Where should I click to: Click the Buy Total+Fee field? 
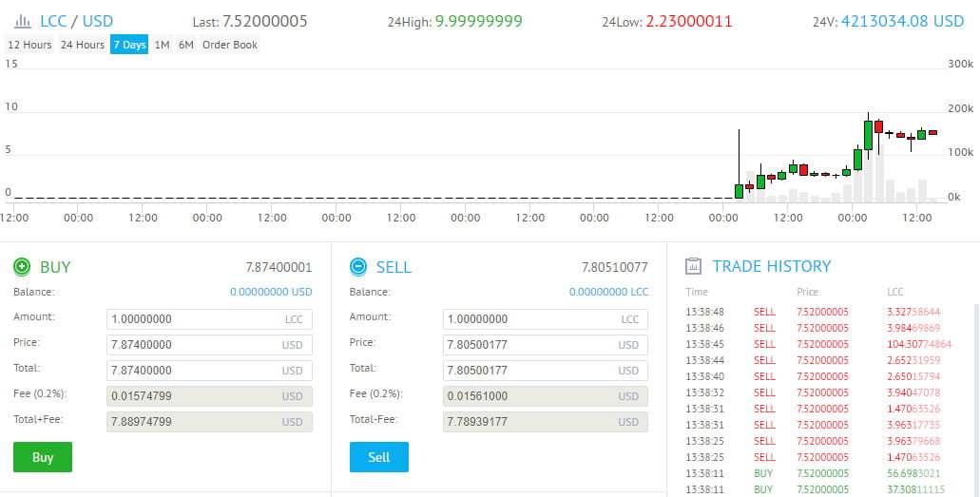[209, 421]
